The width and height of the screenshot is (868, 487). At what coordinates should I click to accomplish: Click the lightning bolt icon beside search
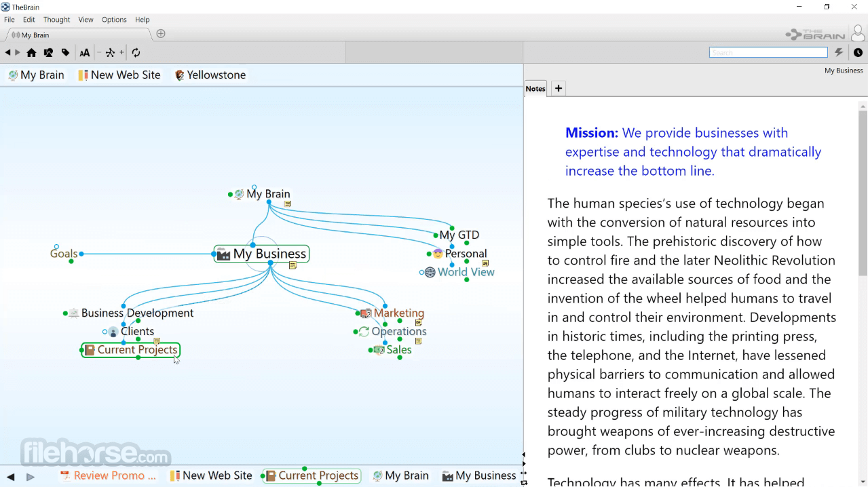(839, 52)
